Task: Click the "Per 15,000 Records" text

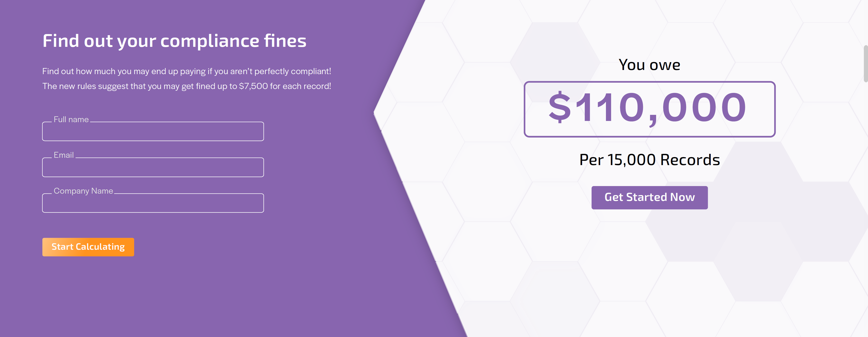Action: pyautogui.click(x=649, y=160)
